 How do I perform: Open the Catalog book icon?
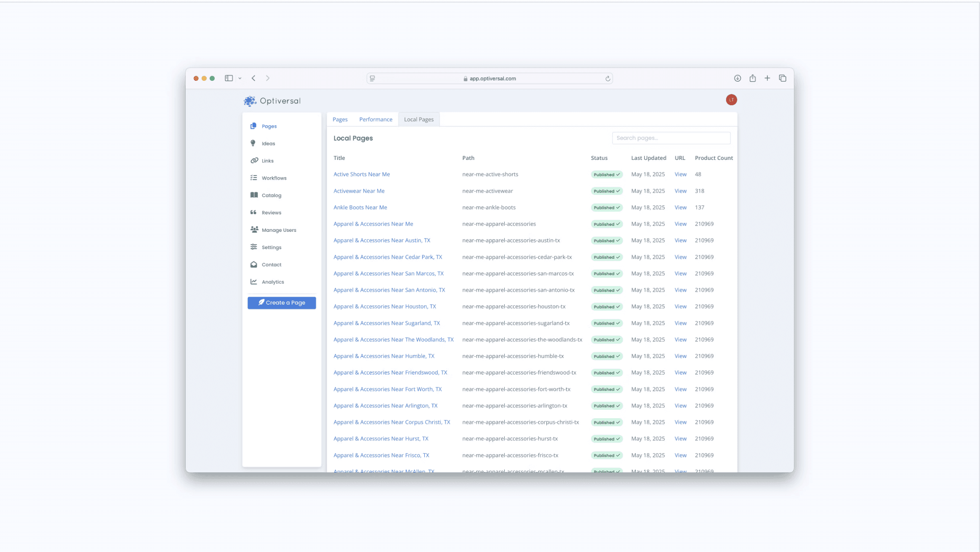point(254,195)
